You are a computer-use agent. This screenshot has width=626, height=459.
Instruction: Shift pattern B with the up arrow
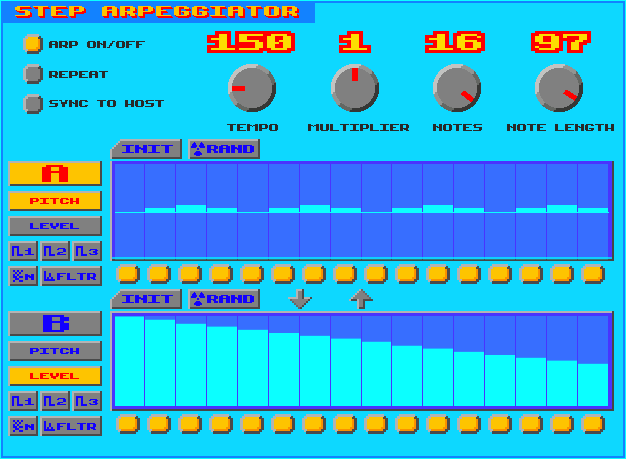[x=361, y=299]
